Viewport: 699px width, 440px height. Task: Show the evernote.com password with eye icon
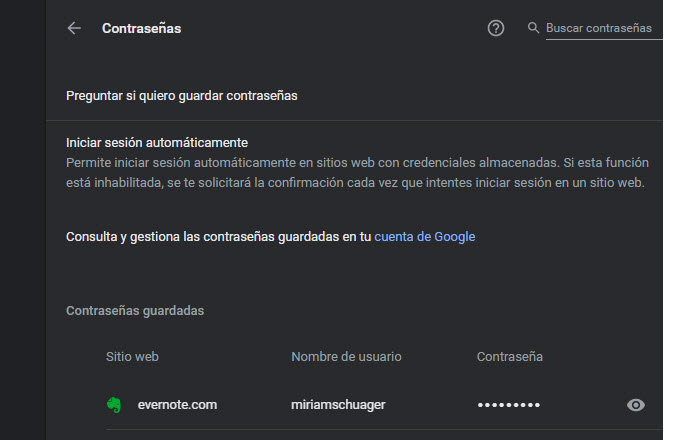click(x=635, y=405)
